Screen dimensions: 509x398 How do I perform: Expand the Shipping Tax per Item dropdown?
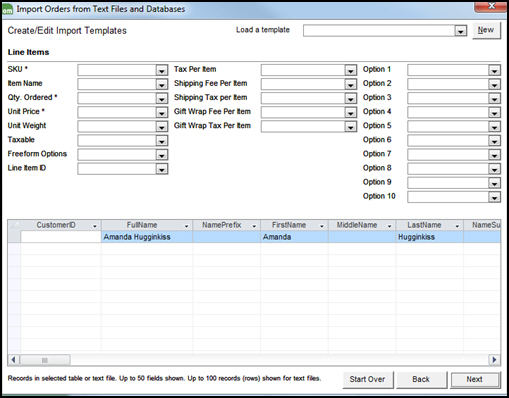(x=350, y=99)
